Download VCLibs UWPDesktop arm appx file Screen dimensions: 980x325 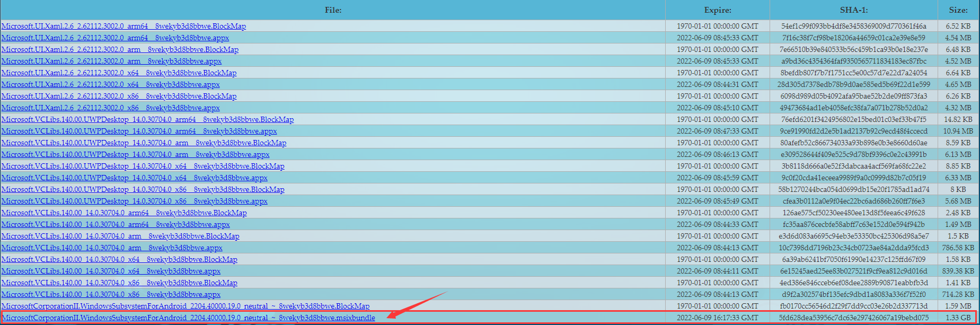click(135, 154)
